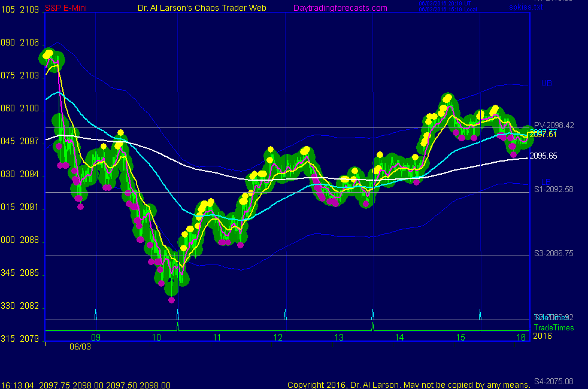
Task: Click the "09" hour label on time axis
Action: (96, 337)
